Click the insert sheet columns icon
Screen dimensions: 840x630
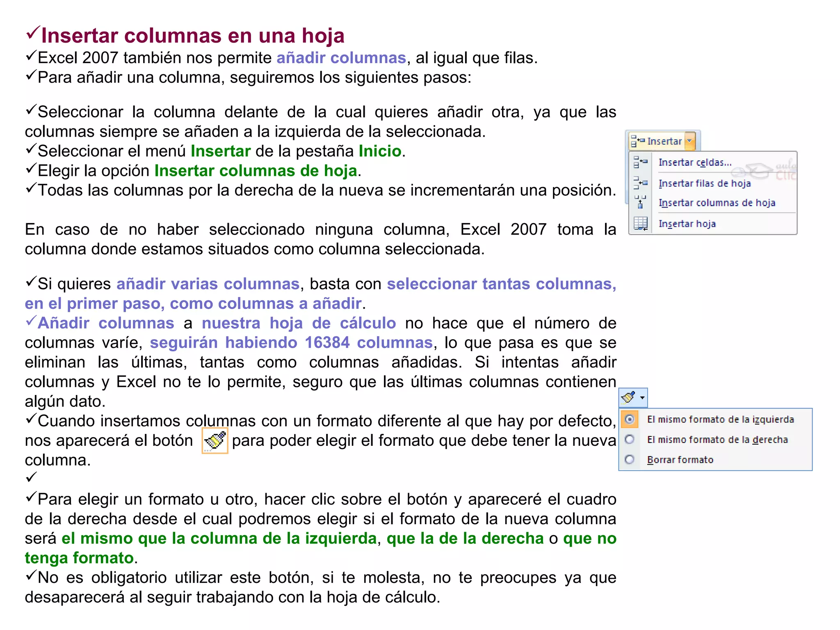tap(640, 202)
